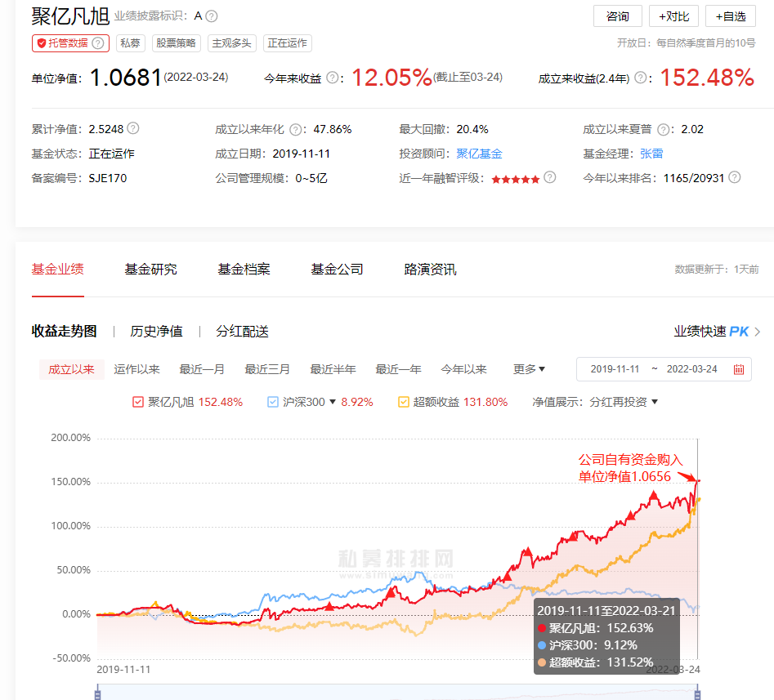
Task: Click the help icon beside 累计净值 2.5248
Action: coord(132,128)
